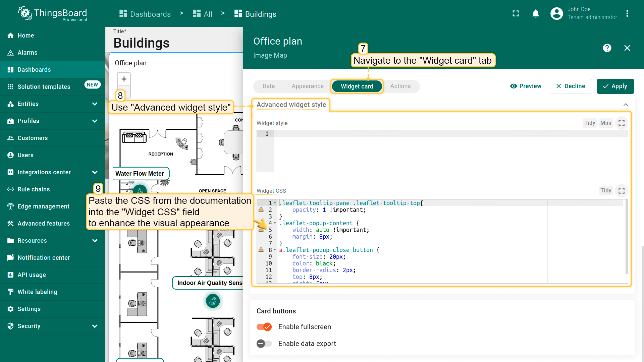Expand Widget style editor to fullscreen
The image size is (644, 362).
(621, 123)
